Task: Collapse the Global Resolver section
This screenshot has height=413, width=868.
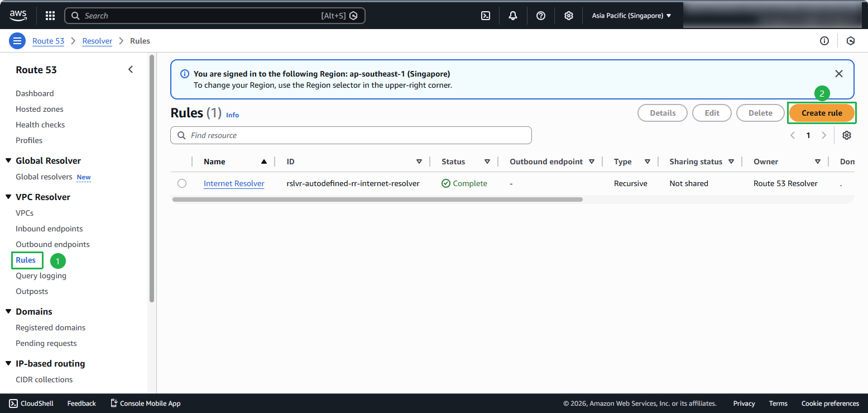Action: coord(8,160)
